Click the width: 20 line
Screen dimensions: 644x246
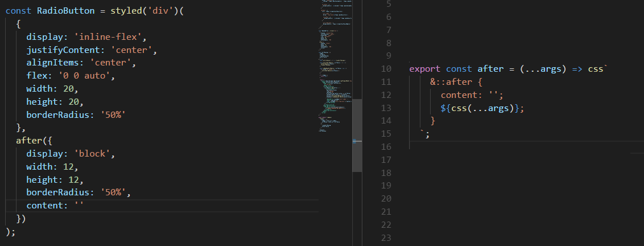[x=52, y=89]
